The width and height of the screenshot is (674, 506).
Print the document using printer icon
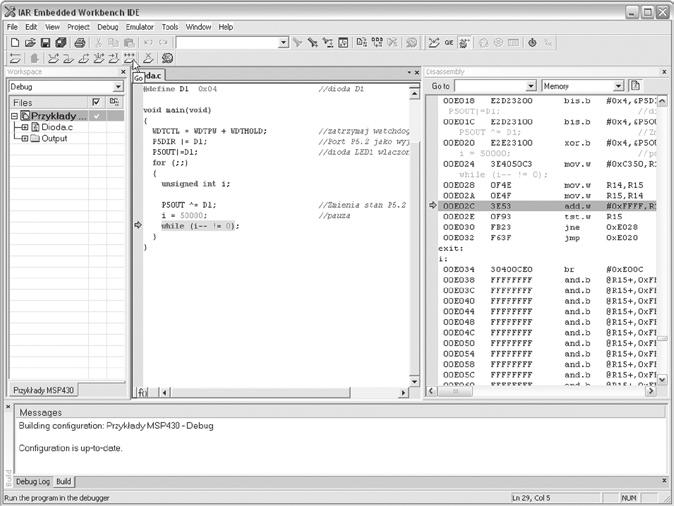coord(80,43)
